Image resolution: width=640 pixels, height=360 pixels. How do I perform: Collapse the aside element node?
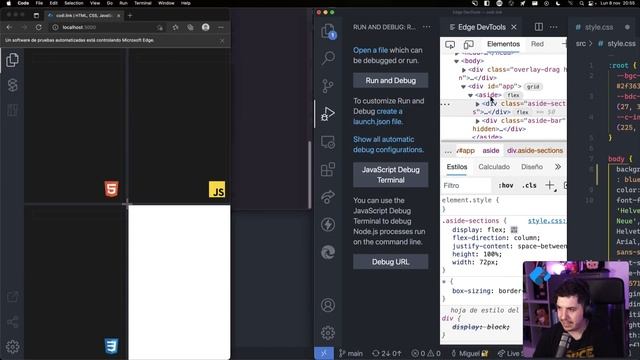pos(470,95)
